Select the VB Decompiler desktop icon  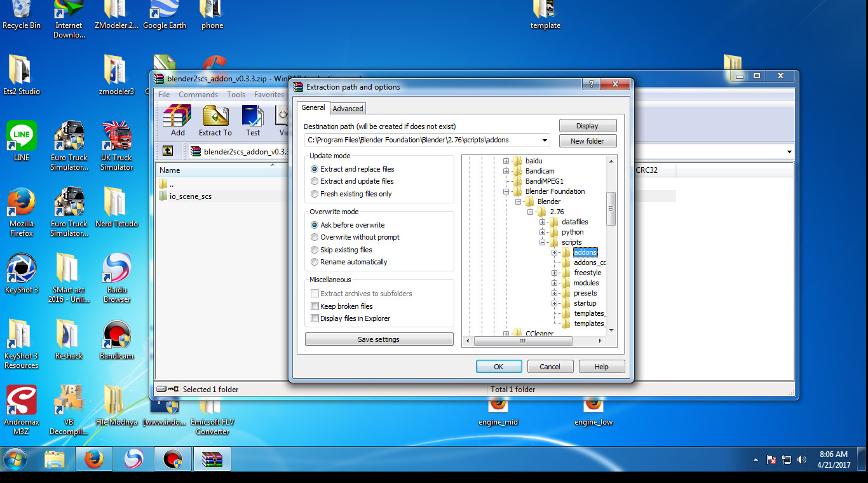point(69,411)
